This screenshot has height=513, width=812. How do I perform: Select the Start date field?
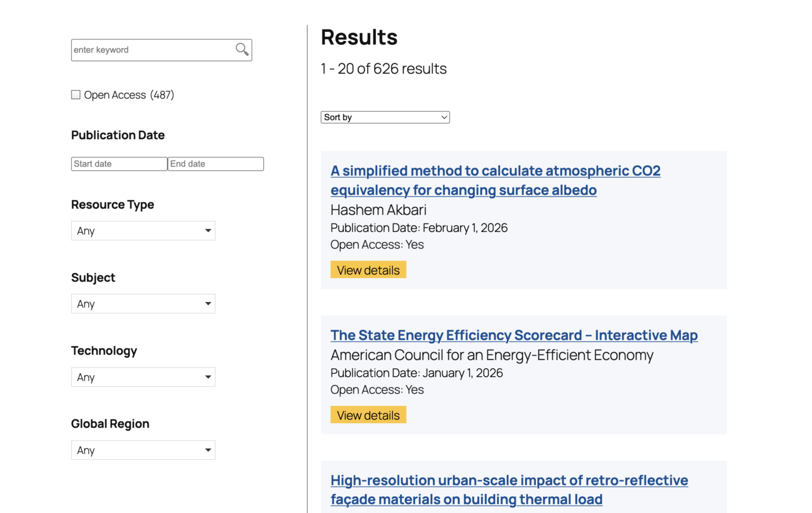click(x=119, y=164)
